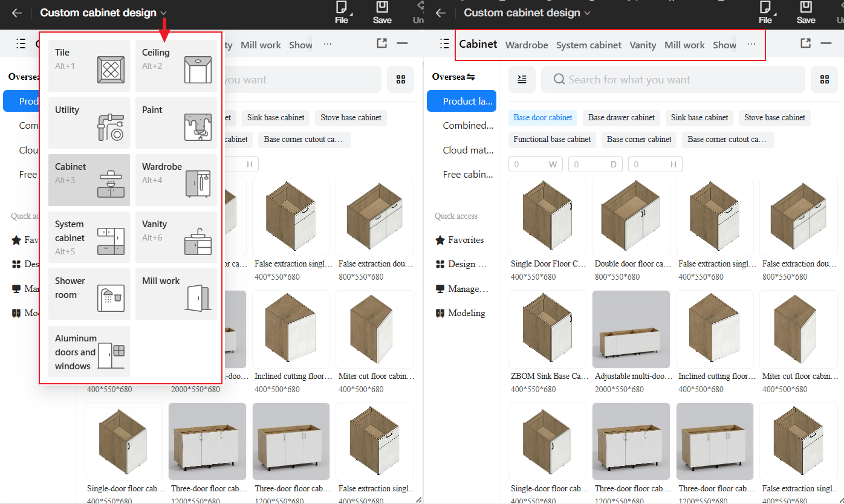Choose the Ceiling category tile (Alt+2)
This screenshot has height=504, width=844.
tap(176, 66)
